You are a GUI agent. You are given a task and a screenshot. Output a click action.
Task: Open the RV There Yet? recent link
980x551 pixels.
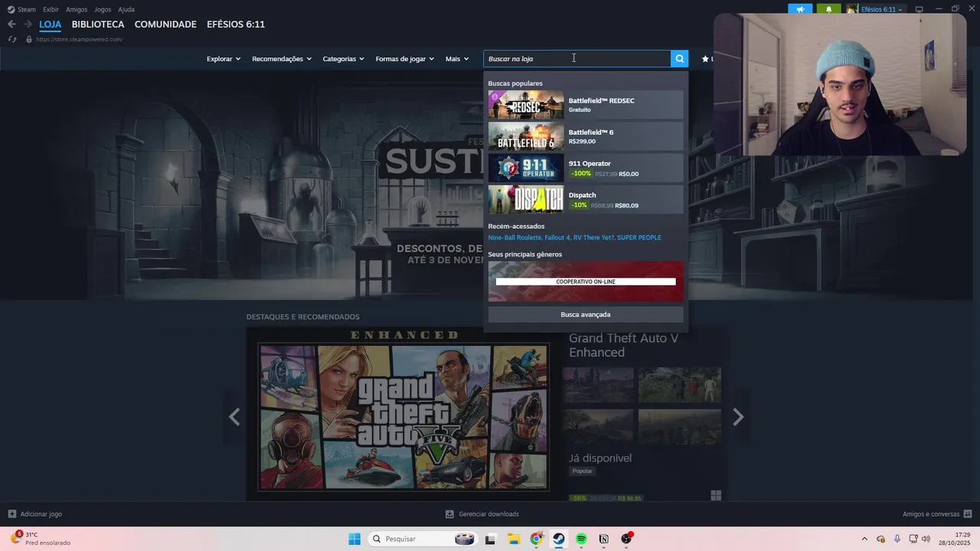[593, 237]
